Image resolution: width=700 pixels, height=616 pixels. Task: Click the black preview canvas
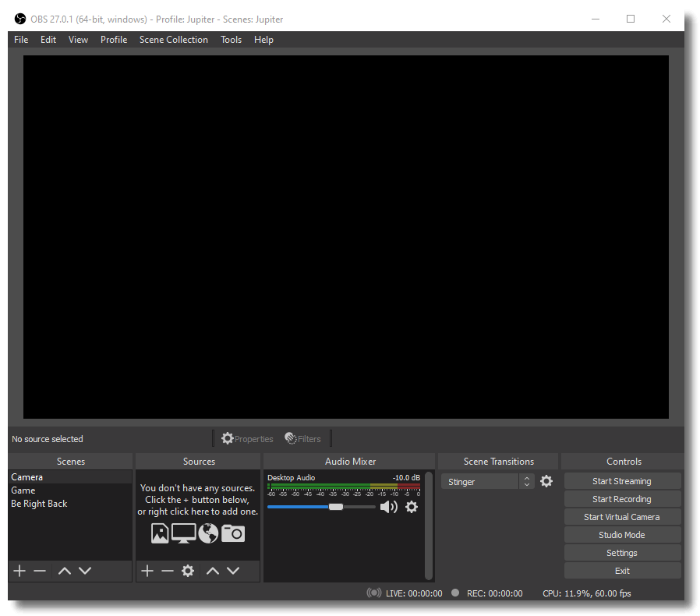(346, 237)
